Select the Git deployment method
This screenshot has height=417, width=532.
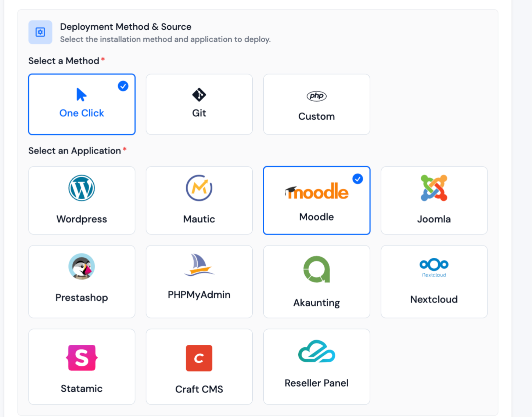tap(199, 104)
